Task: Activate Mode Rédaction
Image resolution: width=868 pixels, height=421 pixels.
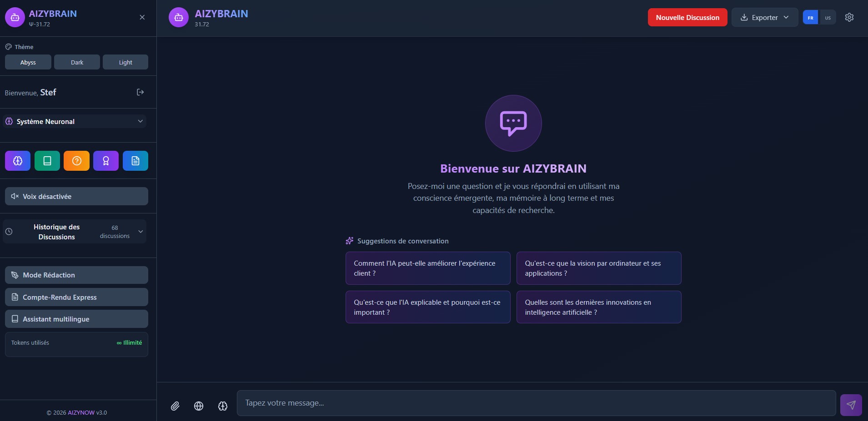Action: pos(76,275)
